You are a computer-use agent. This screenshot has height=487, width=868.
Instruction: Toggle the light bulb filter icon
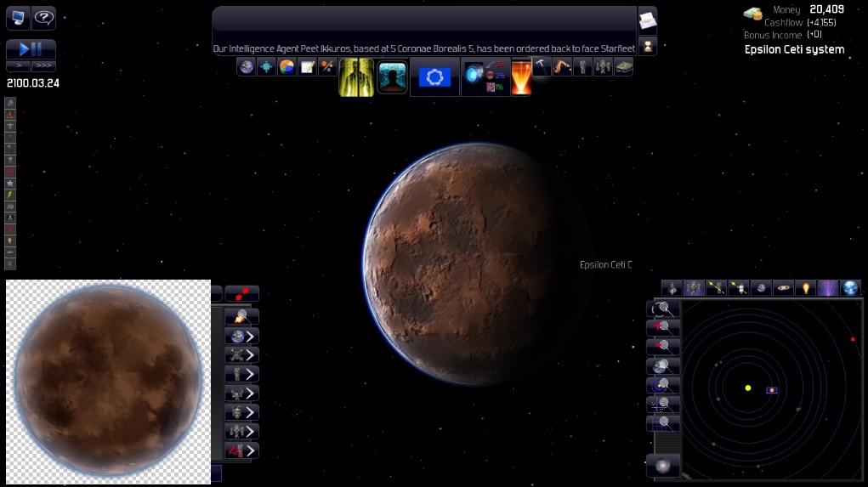[x=805, y=288]
